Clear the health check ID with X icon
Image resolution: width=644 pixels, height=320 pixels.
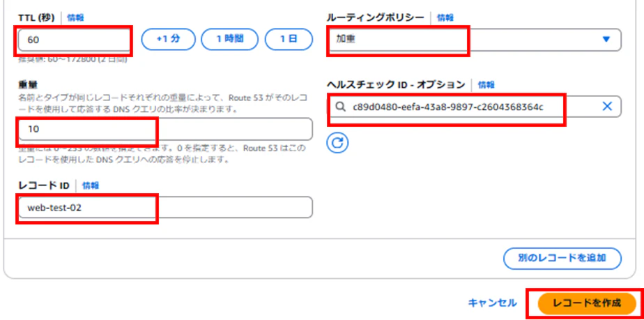coord(607,107)
